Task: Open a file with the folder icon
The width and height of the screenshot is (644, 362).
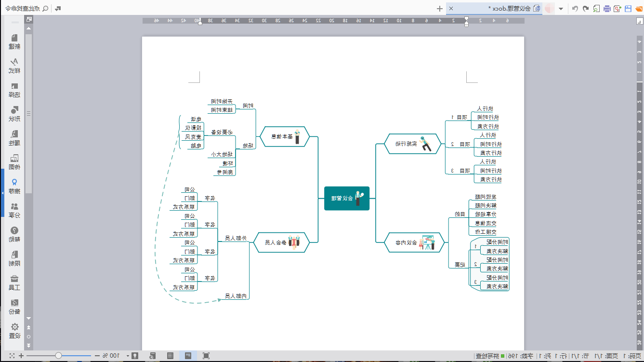Action: (x=638, y=9)
